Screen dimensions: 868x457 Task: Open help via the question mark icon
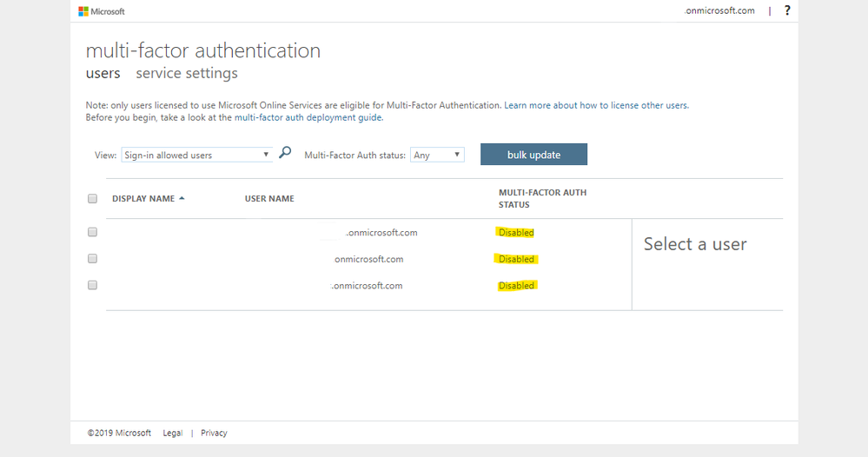pyautogui.click(x=787, y=10)
